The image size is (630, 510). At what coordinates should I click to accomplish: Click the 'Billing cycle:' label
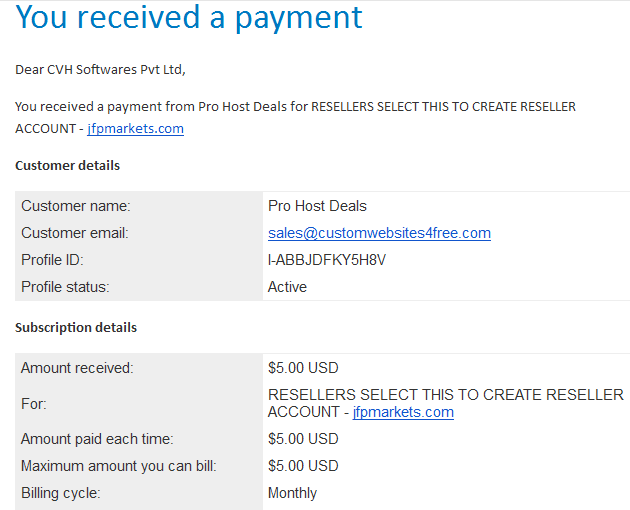tap(60, 493)
